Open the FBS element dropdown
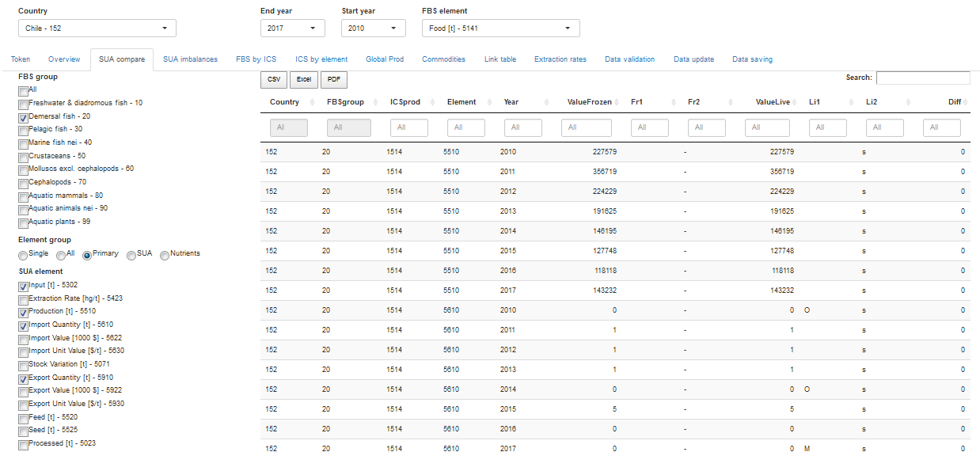Image resolution: width=980 pixels, height=452 pixels. (500, 28)
